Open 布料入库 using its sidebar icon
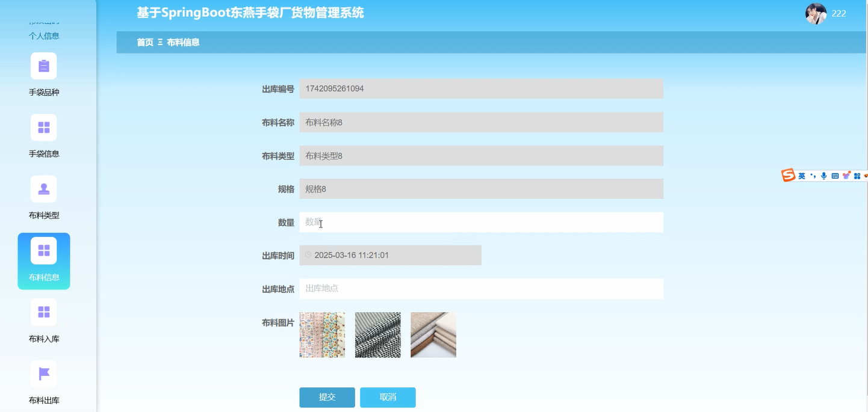This screenshot has height=412, width=868. (x=43, y=312)
